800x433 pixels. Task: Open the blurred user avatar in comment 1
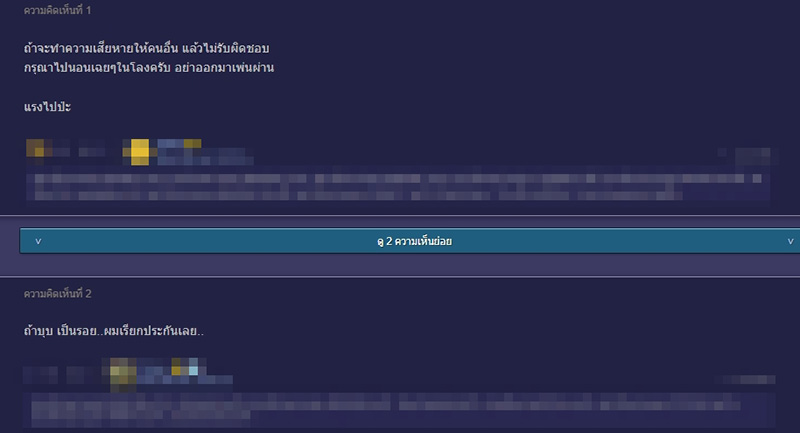tap(38, 149)
